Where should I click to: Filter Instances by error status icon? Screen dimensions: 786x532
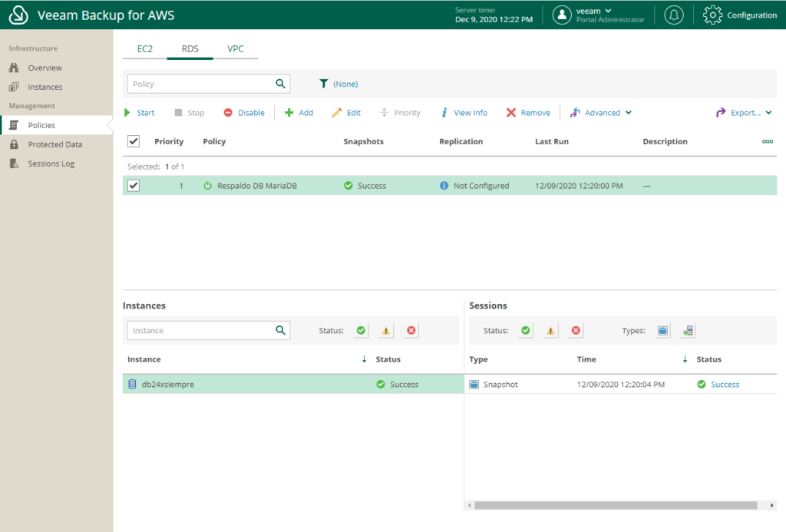411,330
